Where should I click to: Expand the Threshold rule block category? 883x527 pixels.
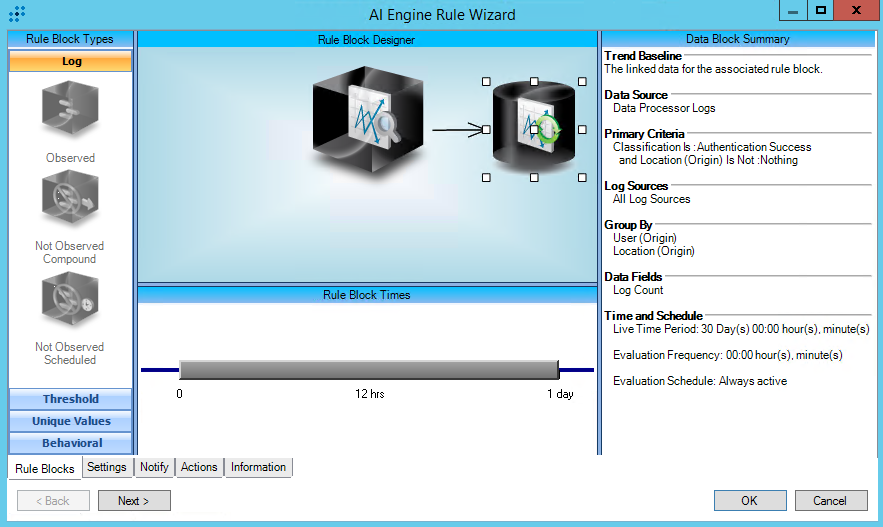[x=70, y=399]
